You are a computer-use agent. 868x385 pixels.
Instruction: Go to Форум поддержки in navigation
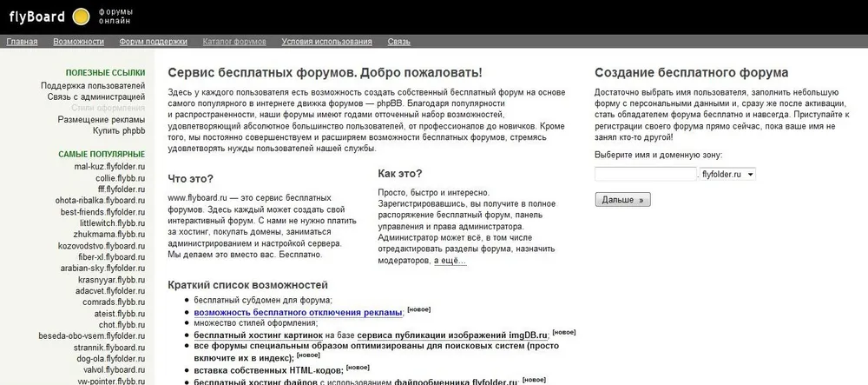153,42
